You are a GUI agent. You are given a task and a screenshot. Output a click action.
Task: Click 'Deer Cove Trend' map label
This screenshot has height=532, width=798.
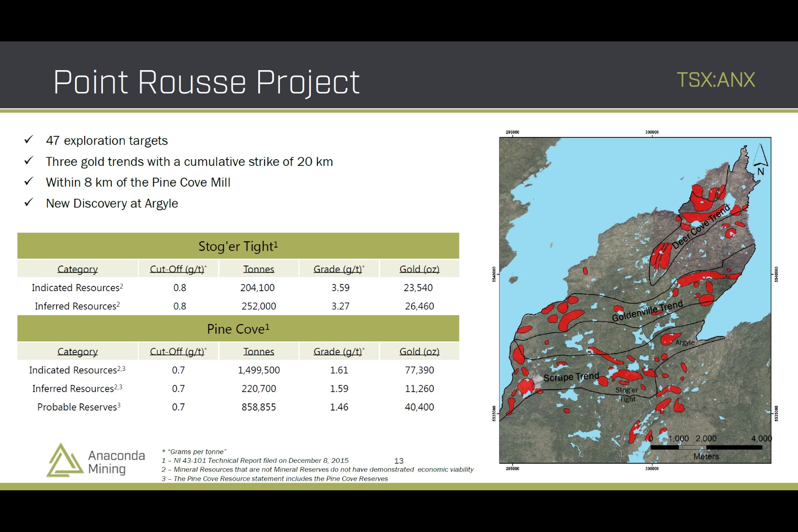[701, 226]
